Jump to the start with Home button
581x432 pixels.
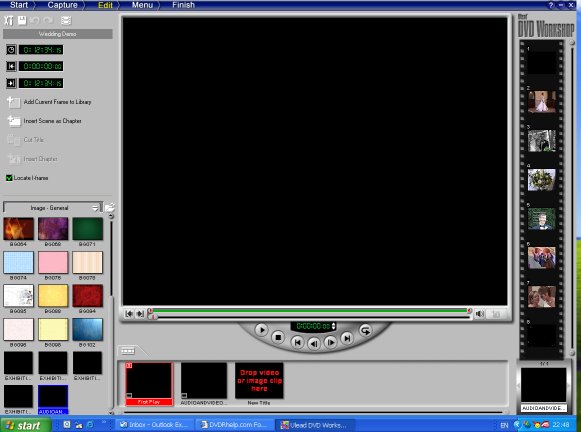point(297,342)
